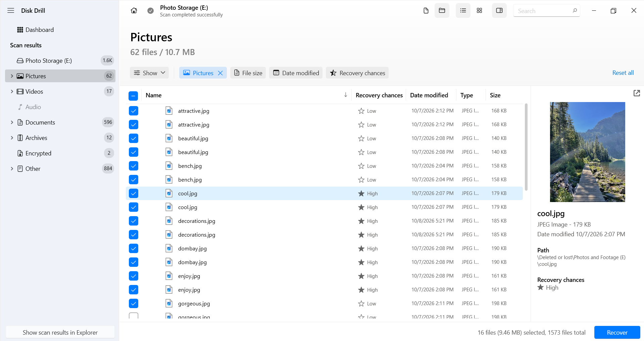Click the search magnifier icon

(x=575, y=10)
